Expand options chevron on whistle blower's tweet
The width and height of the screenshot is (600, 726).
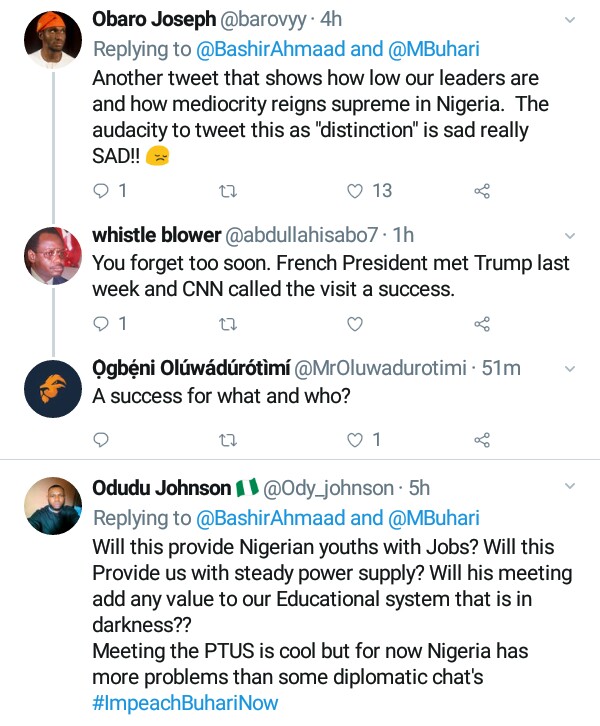pyautogui.click(x=570, y=236)
